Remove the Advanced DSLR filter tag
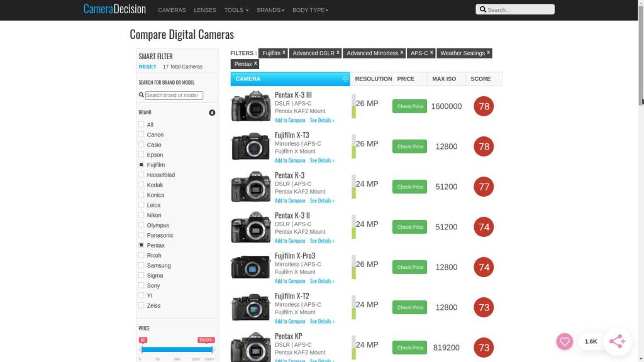 coord(338,53)
